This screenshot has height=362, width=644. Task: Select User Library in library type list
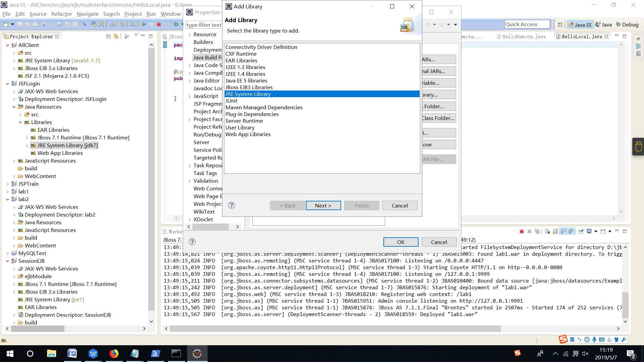[x=240, y=127]
